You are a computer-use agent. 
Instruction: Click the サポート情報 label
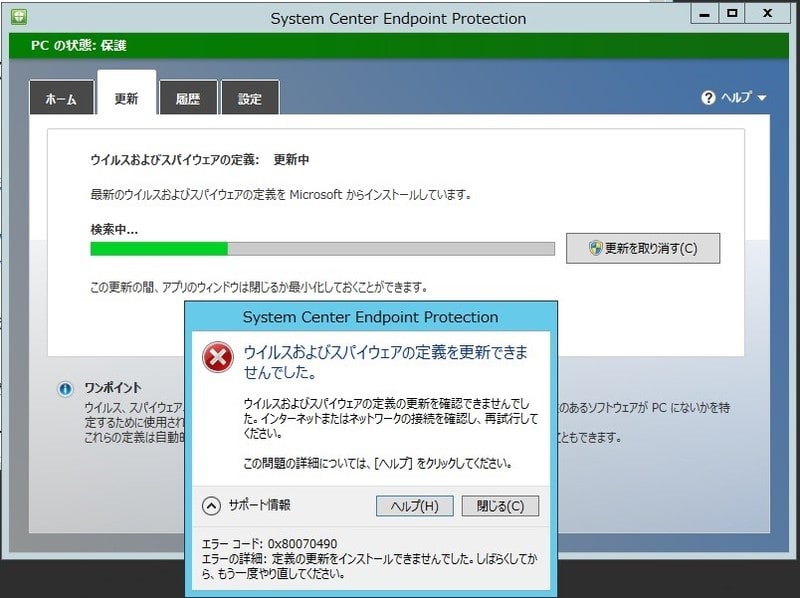260,505
